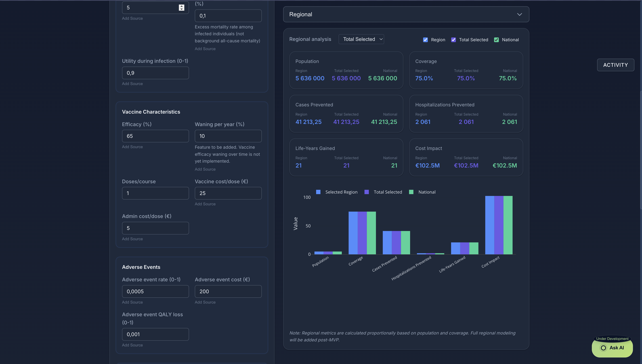Screen dimensions: 642x364
Task: Focus the Doses/course input field
Action: click(155, 193)
